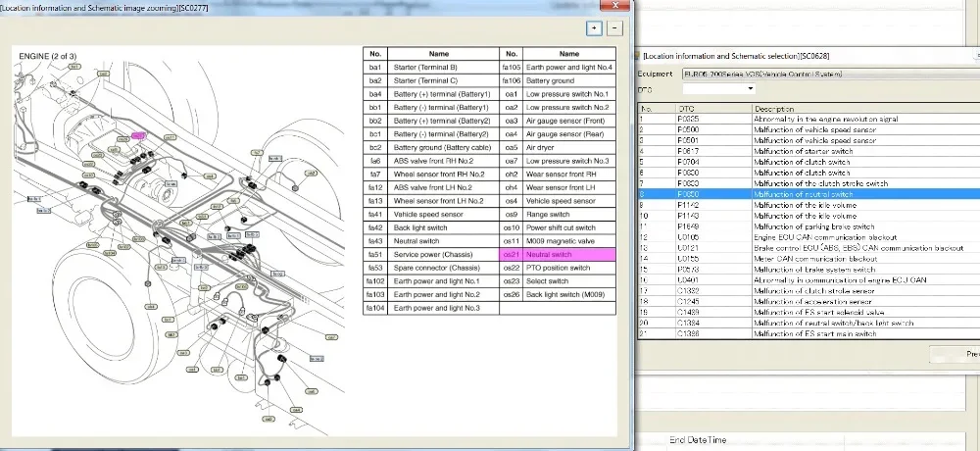Screen dimensions: 980x451
Task: Click the zoom in plus button
Action: (593, 27)
